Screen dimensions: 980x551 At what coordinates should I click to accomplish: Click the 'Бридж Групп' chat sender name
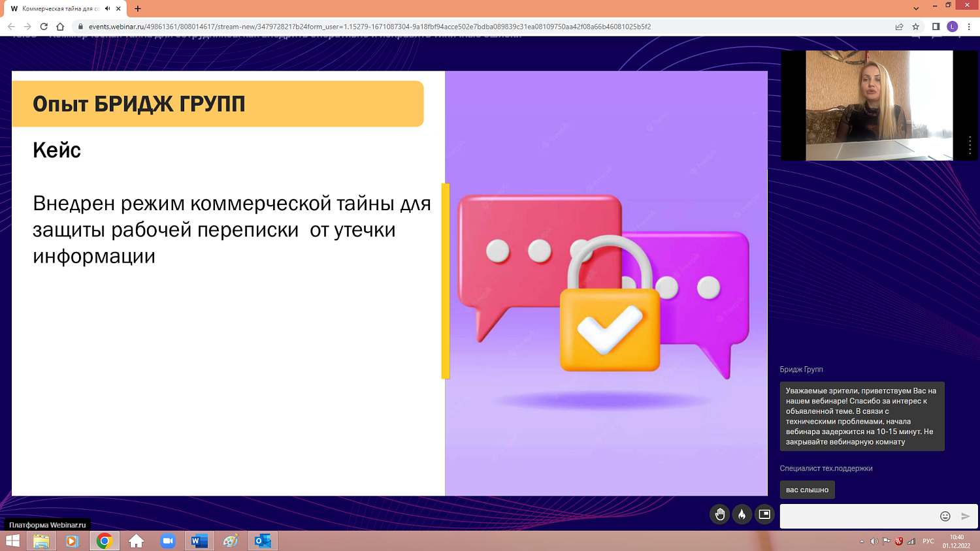801,370
